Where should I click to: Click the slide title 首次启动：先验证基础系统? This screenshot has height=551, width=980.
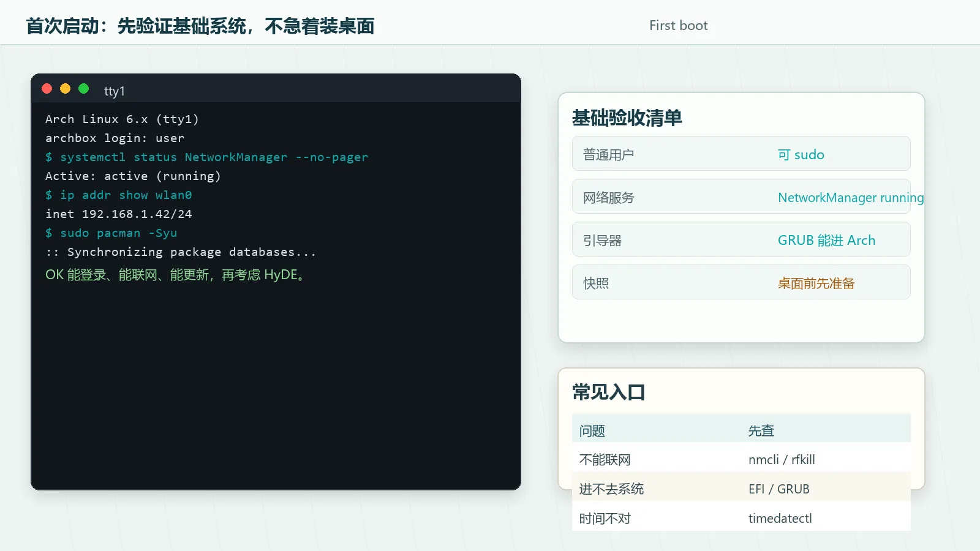point(200,26)
